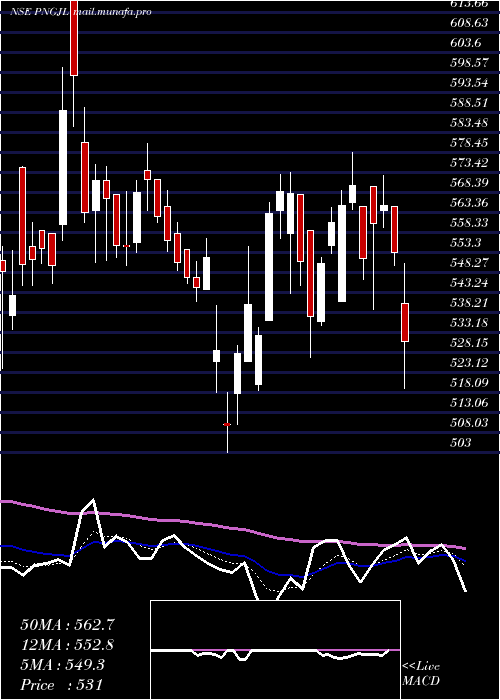Screen dimensions: 500x700
Task: Click the 558.33 price axis label
Action: [x=469, y=223]
